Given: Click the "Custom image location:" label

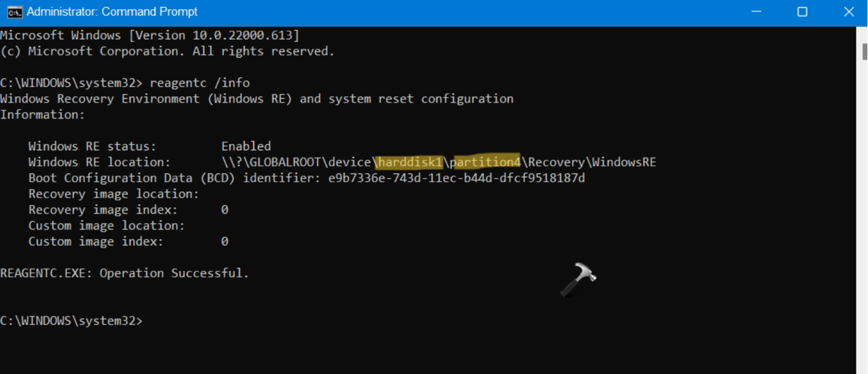Looking at the screenshot, I should pyautogui.click(x=106, y=226).
